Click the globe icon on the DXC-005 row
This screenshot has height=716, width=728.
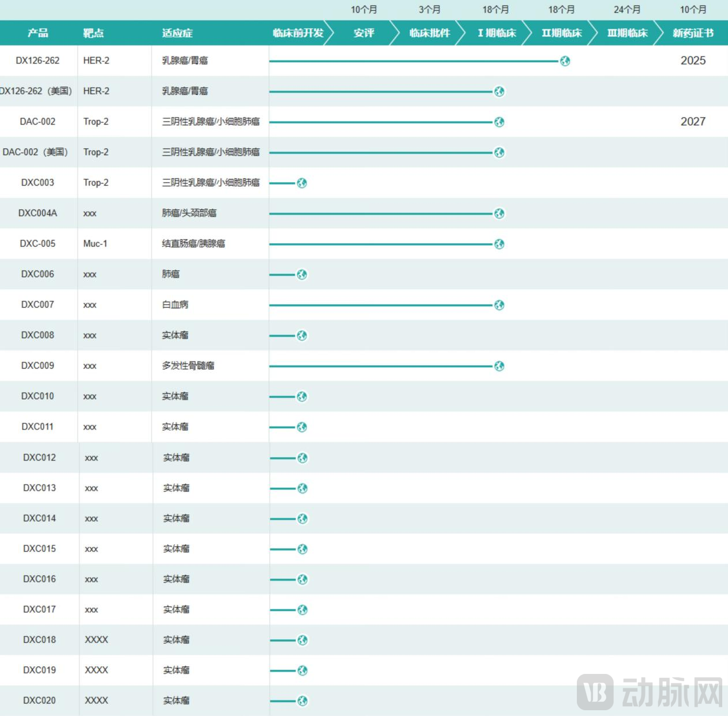tap(500, 244)
